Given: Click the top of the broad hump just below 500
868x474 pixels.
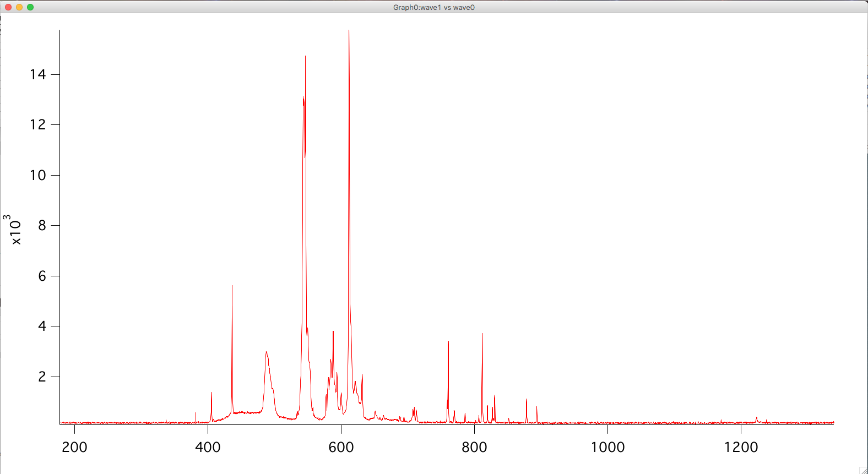Looking at the screenshot, I should click(x=267, y=352).
